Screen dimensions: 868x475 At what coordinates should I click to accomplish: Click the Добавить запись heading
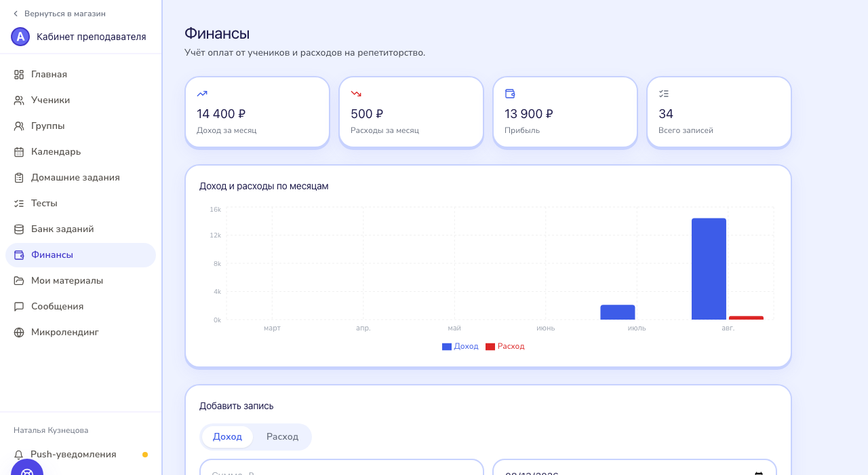pyautogui.click(x=237, y=406)
